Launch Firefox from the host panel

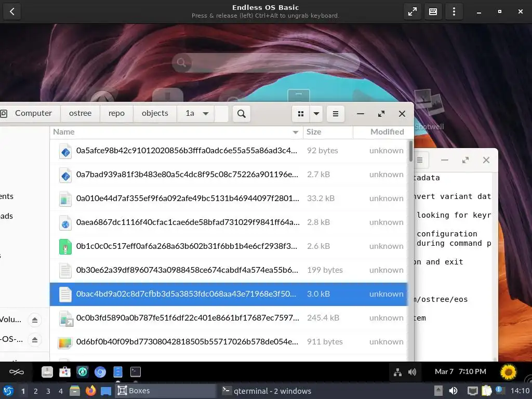pos(90,391)
